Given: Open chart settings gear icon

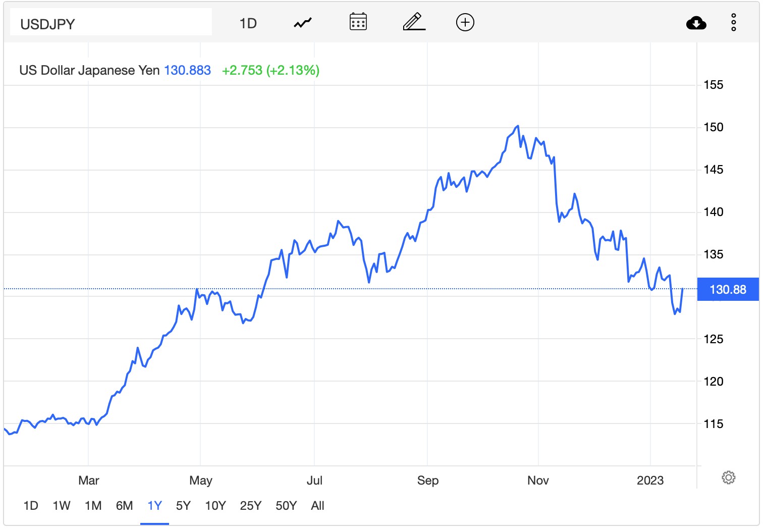Looking at the screenshot, I should click(x=728, y=477).
